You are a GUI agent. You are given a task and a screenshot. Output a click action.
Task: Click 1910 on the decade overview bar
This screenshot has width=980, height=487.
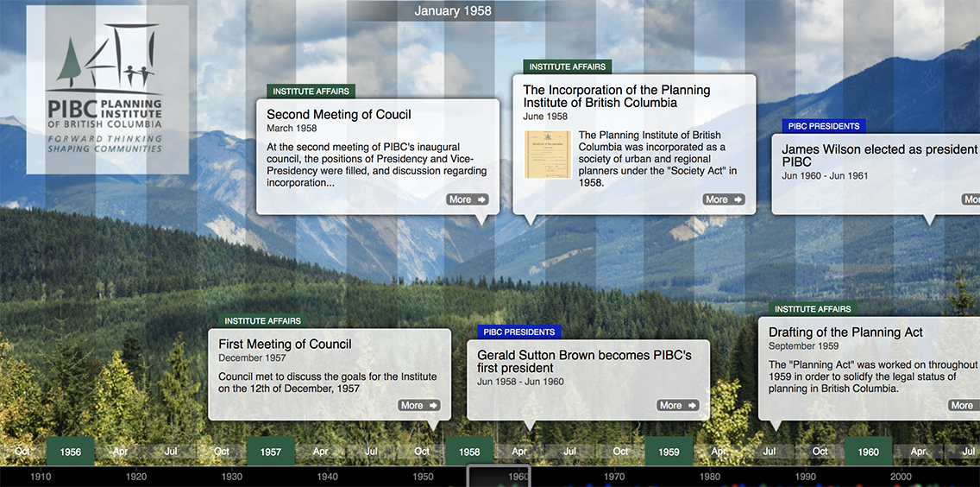coord(41,477)
